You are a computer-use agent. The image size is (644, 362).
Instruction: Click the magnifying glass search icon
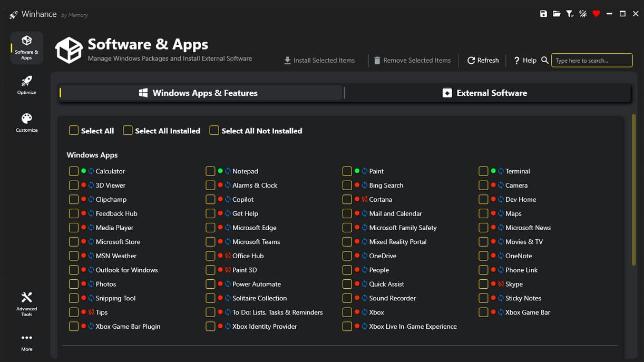click(x=545, y=60)
